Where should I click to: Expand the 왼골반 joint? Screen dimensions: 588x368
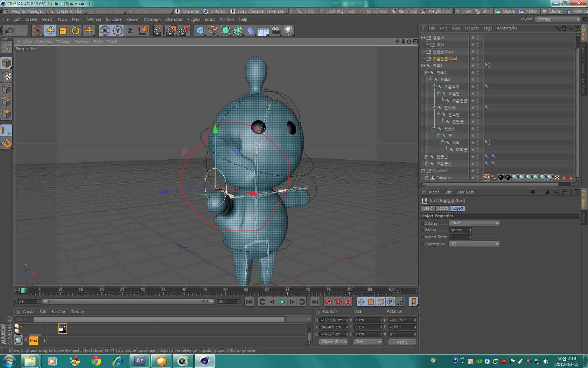427,157
